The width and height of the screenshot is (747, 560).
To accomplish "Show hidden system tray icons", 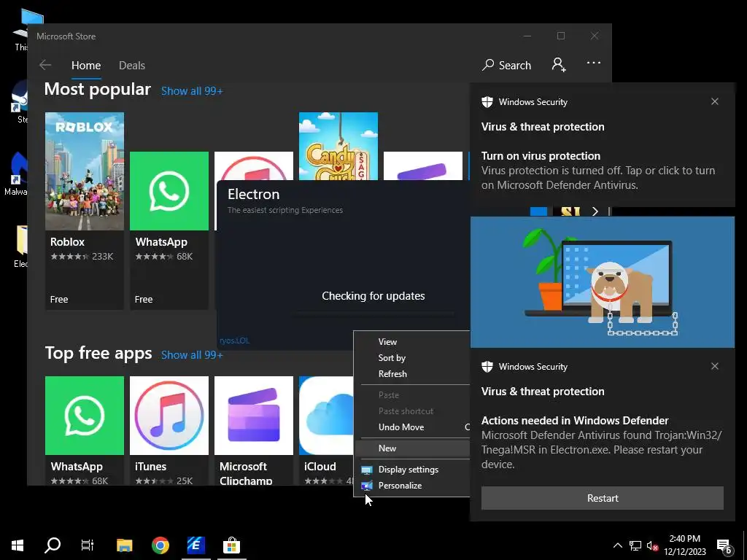I will 617,545.
